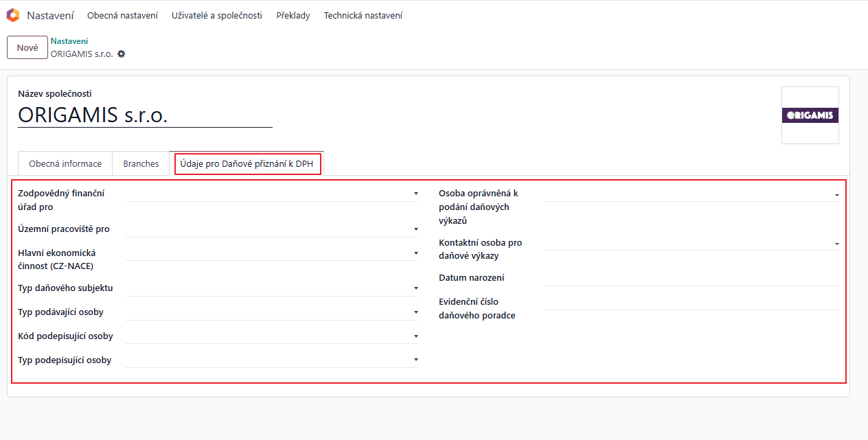
Task: Click the Název společnosti name field
Action: 145,115
